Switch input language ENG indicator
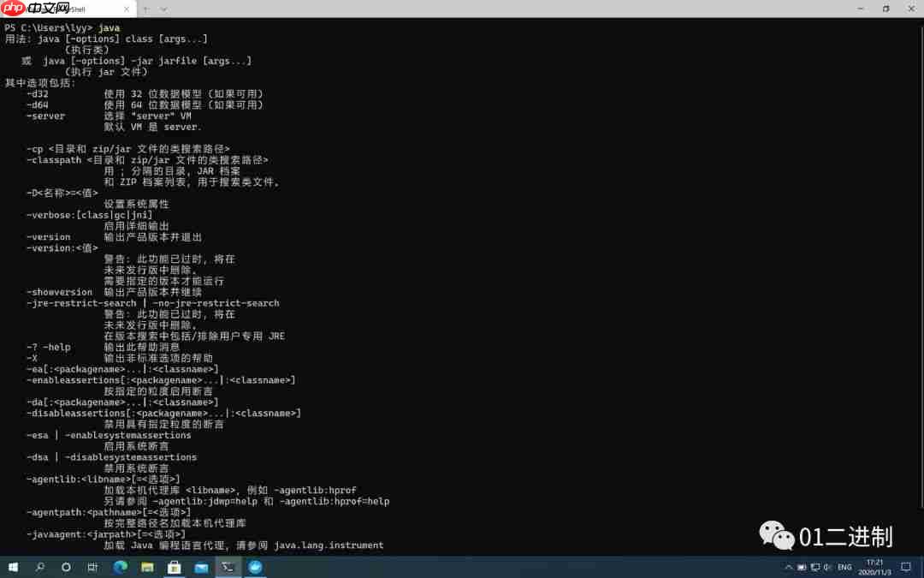The height and width of the screenshot is (578, 924). [844, 568]
